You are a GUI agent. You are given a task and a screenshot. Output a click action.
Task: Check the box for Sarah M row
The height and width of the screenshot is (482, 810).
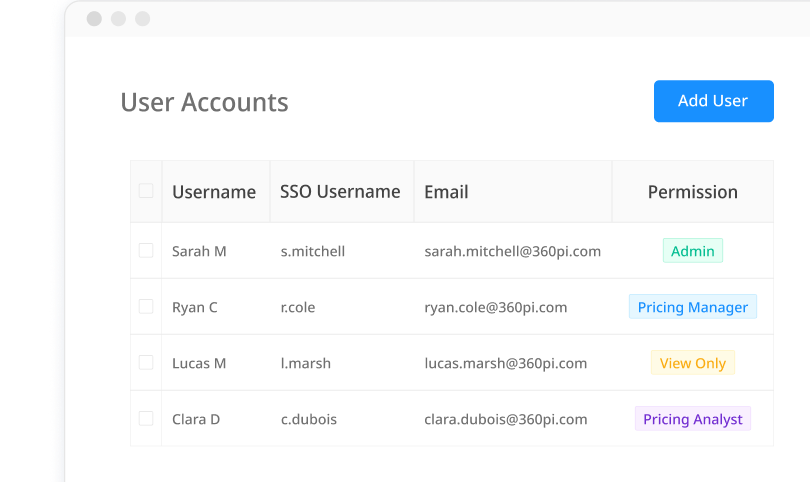pos(146,251)
